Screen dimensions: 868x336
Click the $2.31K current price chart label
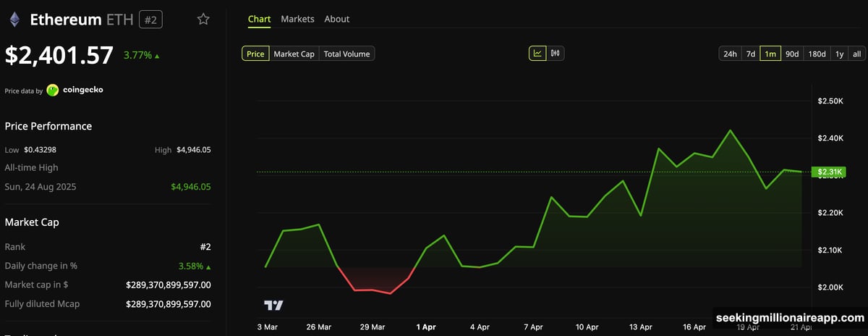coord(828,172)
